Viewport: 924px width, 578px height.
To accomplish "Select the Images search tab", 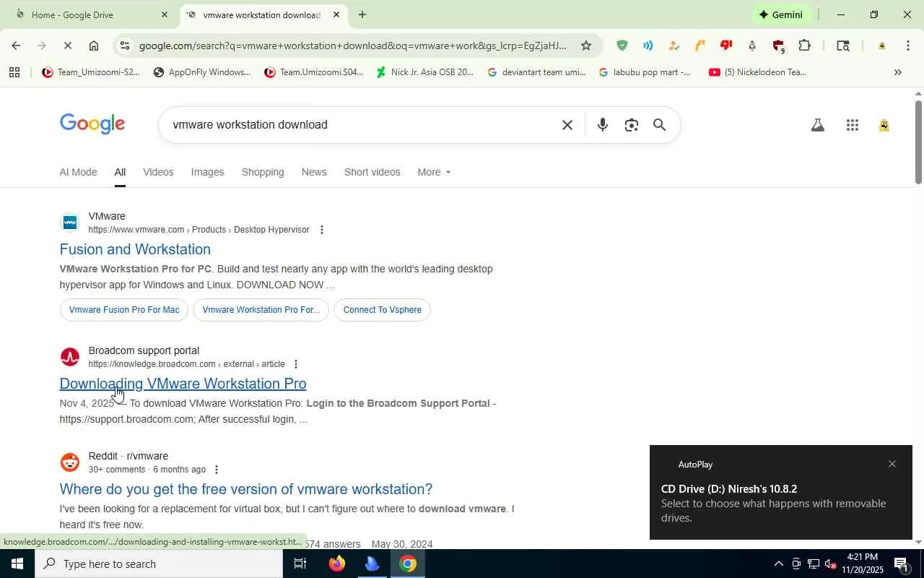I will point(207,172).
